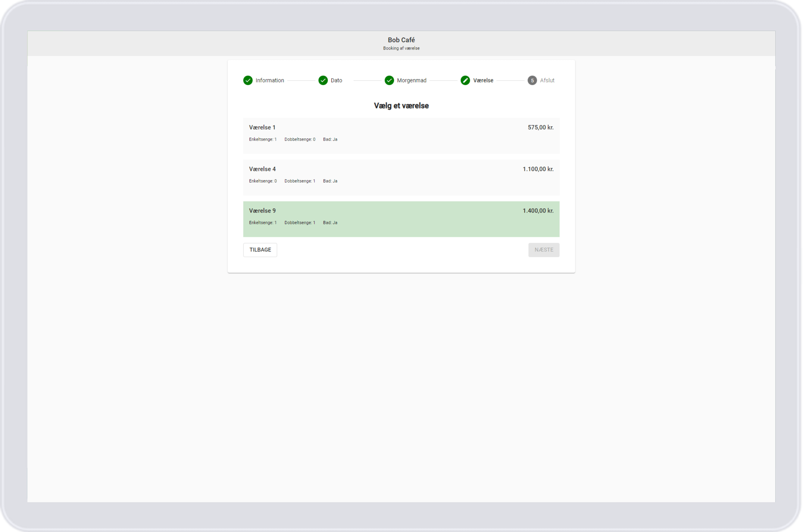803x532 pixels.
Task: Go to the Dato step label
Action: 336,80
